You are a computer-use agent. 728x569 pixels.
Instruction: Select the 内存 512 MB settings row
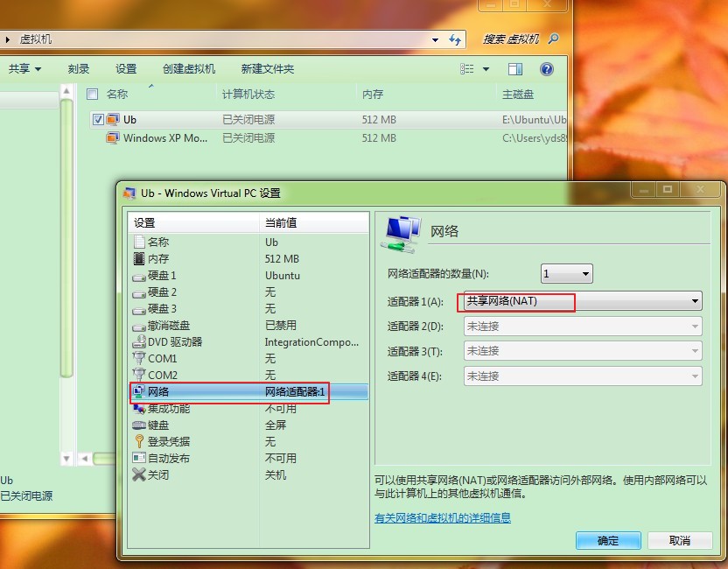coord(248,259)
